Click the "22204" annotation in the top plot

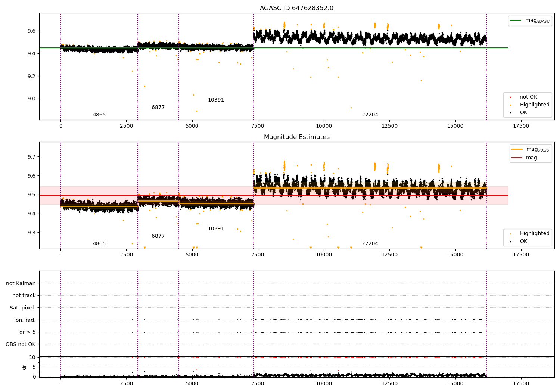(x=370, y=115)
